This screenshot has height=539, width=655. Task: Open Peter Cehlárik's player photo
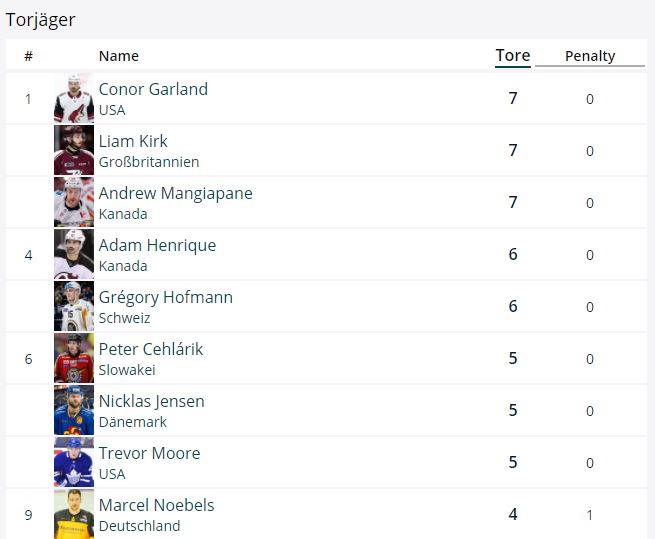74,358
